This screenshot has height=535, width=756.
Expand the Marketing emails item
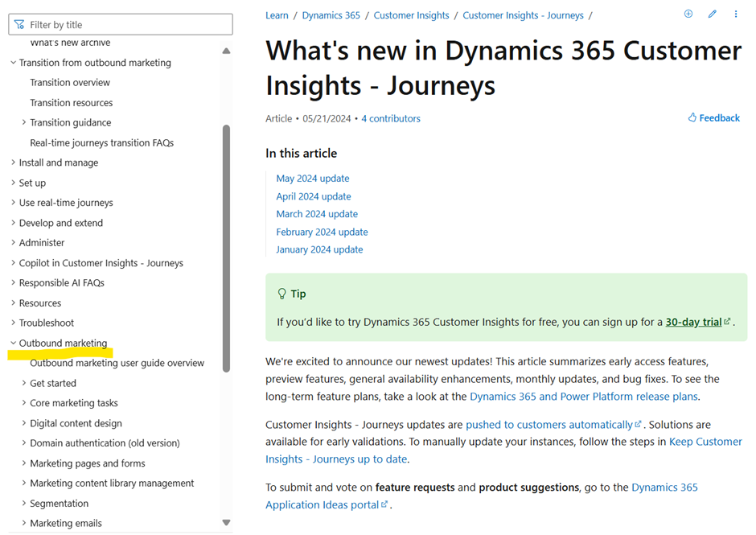pos(23,523)
